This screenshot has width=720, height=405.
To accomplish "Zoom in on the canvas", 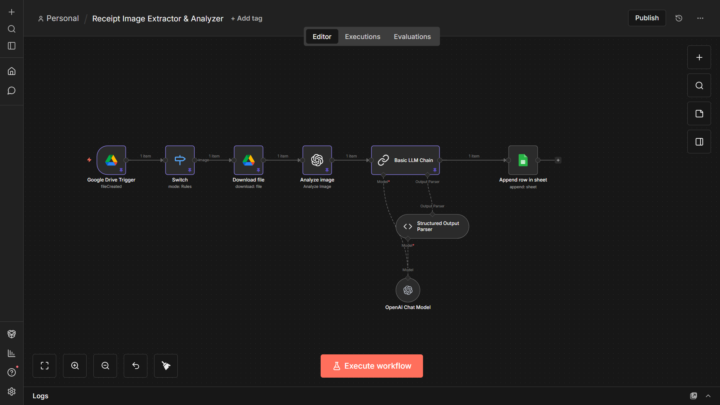I will (x=75, y=366).
